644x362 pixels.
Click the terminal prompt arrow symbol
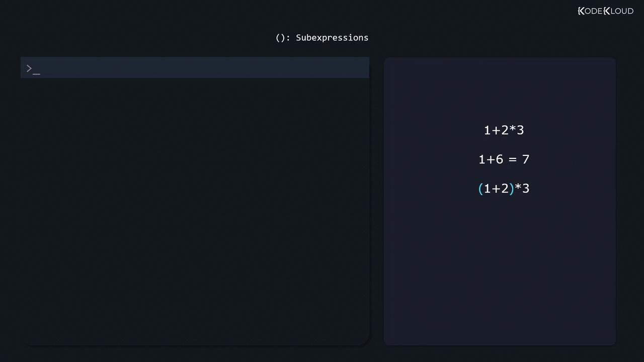(x=29, y=68)
